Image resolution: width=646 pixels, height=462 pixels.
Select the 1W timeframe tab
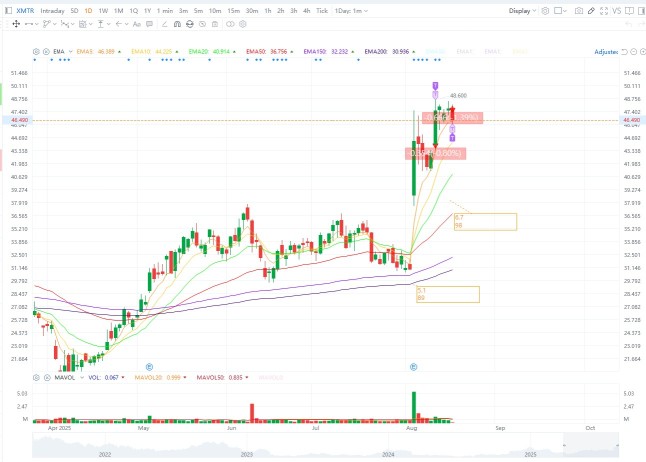[103, 11]
